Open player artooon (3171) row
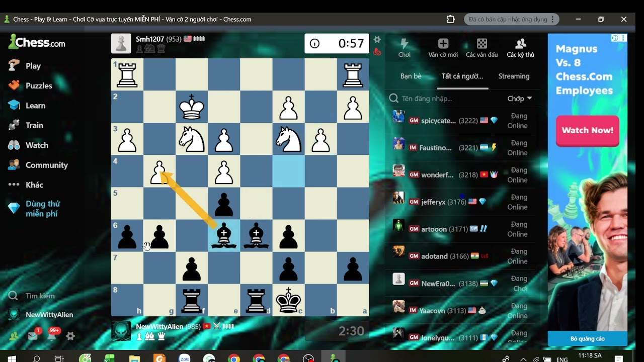 (462, 229)
